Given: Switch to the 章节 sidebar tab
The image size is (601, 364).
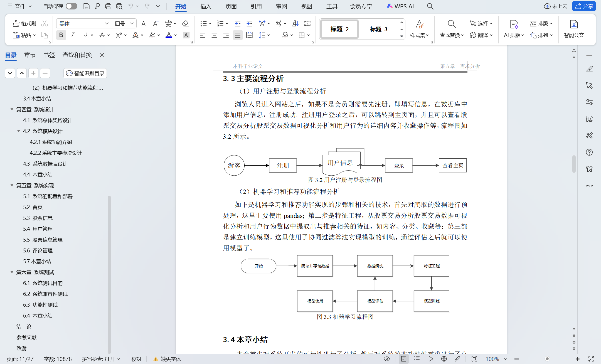Looking at the screenshot, I should tap(30, 55).
